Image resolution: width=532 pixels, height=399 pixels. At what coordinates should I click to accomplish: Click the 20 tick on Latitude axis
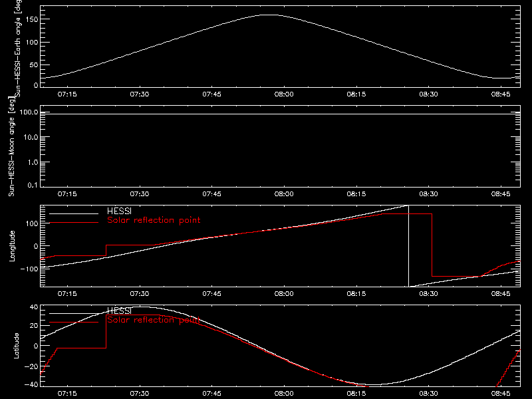[x=34, y=326]
